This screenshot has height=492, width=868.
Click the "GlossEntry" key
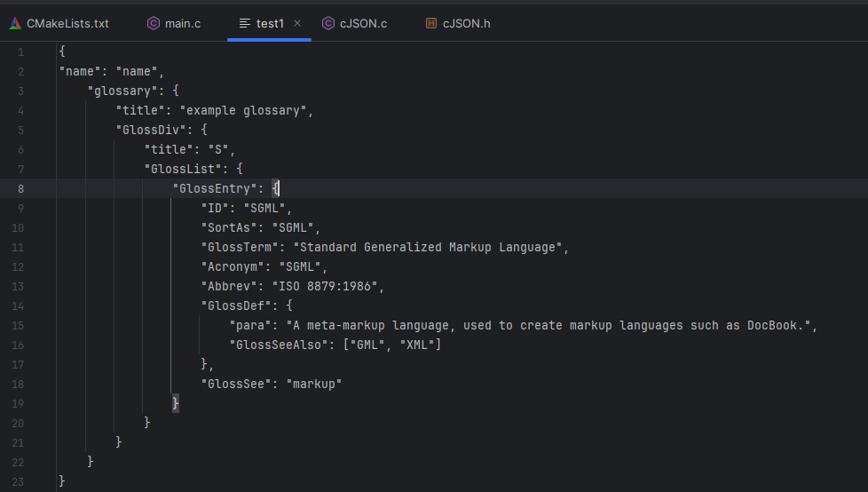[215, 188]
